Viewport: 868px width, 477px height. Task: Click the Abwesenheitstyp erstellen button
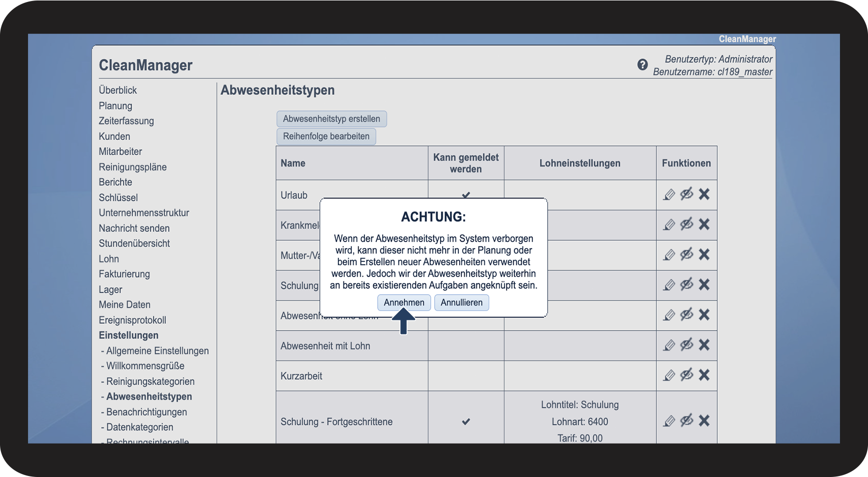pyautogui.click(x=332, y=119)
